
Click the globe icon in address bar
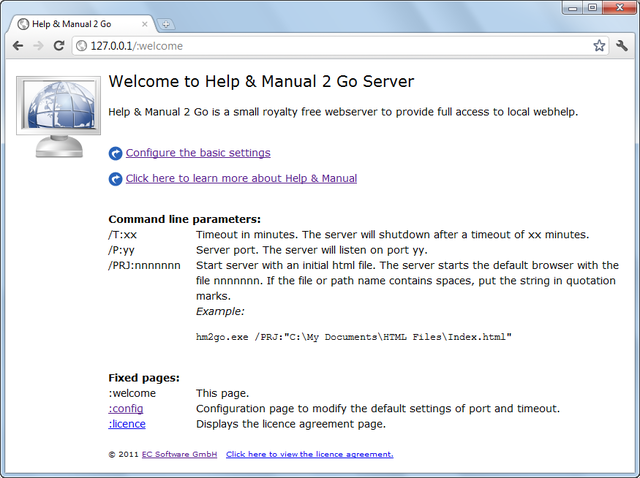click(82, 46)
